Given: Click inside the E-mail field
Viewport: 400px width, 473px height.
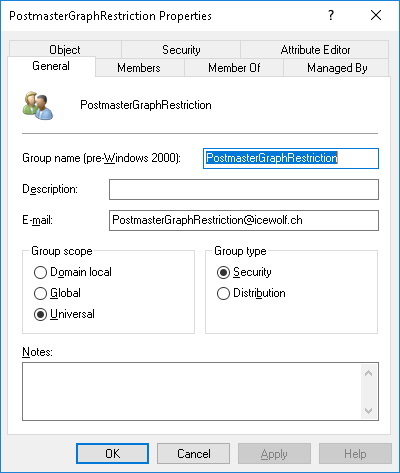Looking at the screenshot, I should pyautogui.click(x=244, y=220).
